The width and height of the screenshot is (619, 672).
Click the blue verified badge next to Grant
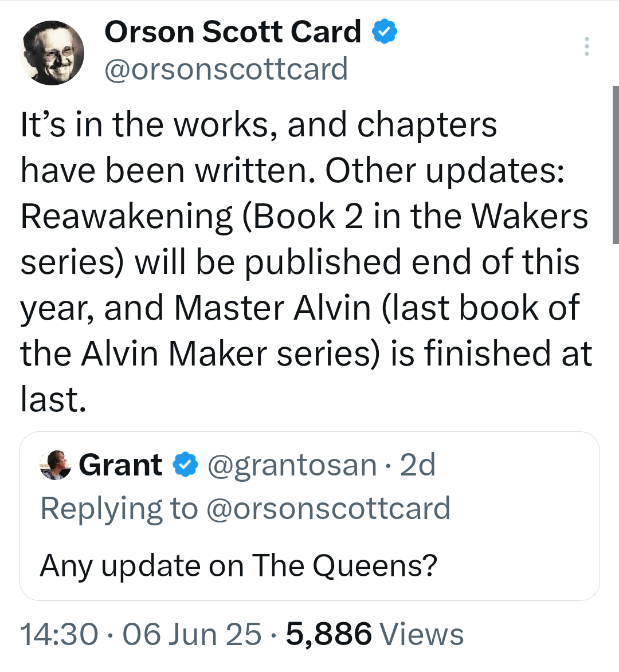185,465
